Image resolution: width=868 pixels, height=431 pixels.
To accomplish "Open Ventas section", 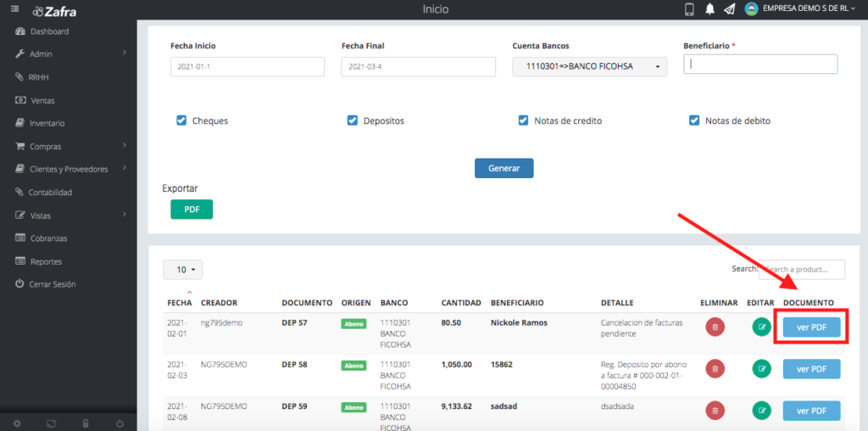I will pyautogui.click(x=42, y=100).
